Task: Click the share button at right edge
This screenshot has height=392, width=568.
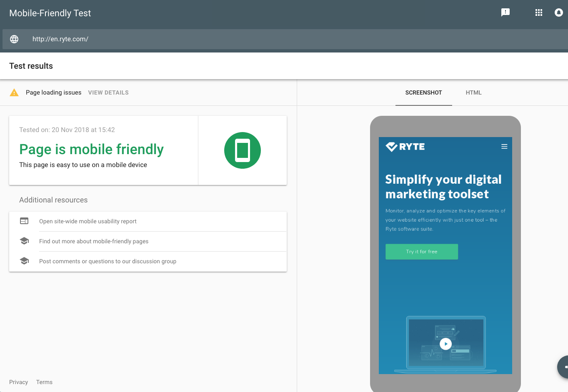Action: (x=563, y=367)
